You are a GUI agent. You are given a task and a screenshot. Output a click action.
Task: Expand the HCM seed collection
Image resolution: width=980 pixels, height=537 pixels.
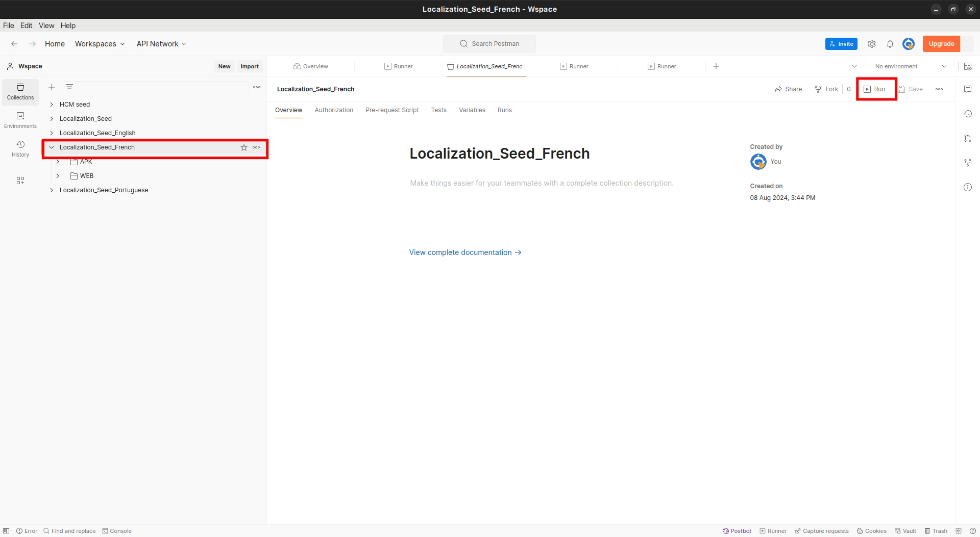click(52, 105)
